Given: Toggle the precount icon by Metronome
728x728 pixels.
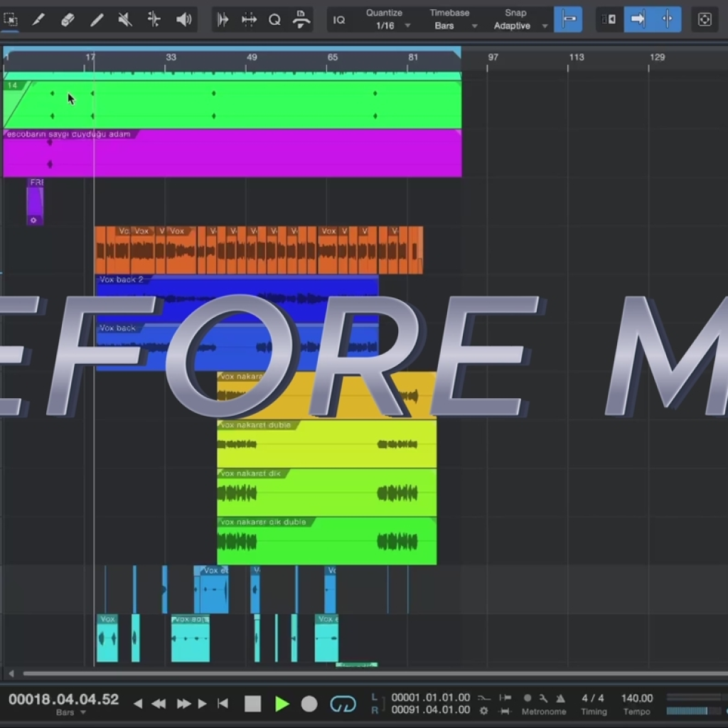Looking at the screenshot, I should point(561,698).
